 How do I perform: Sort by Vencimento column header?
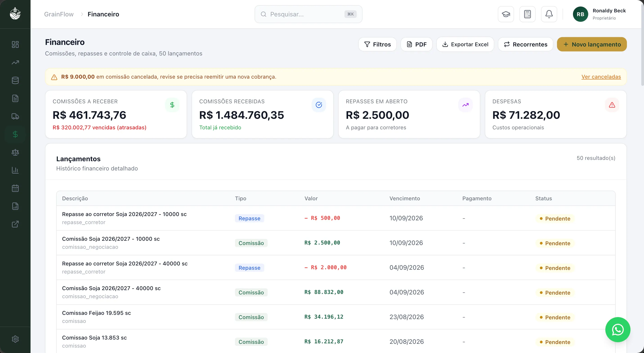(x=405, y=199)
